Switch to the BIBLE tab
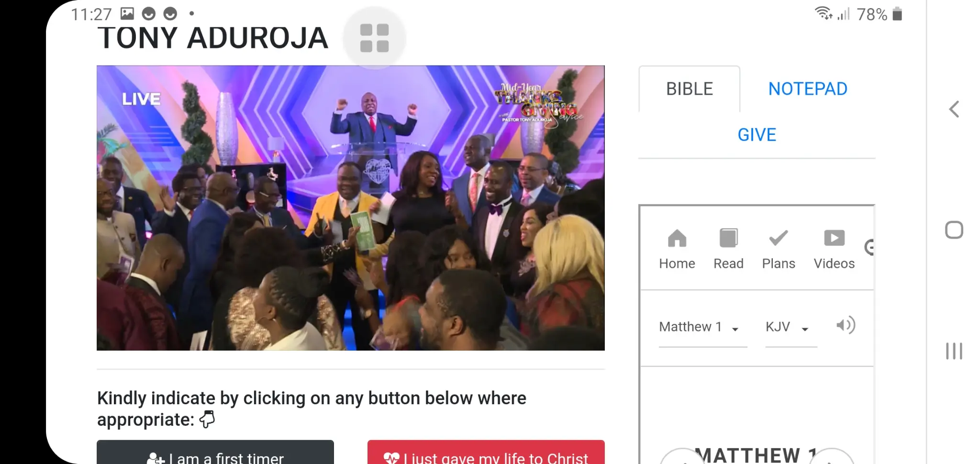Viewport: 980px width, 464px height. tap(690, 89)
